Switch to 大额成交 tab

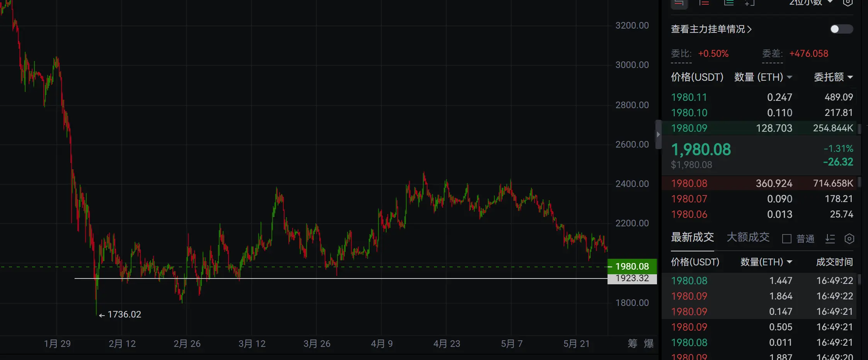748,237
